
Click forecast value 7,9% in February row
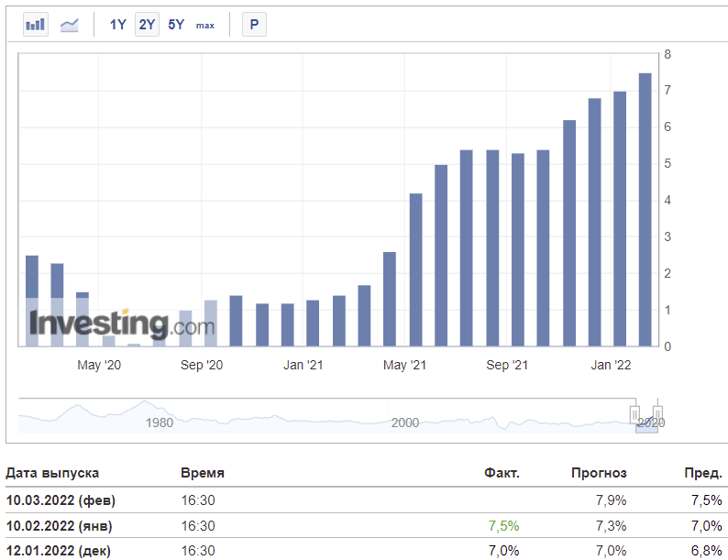point(611,500)
